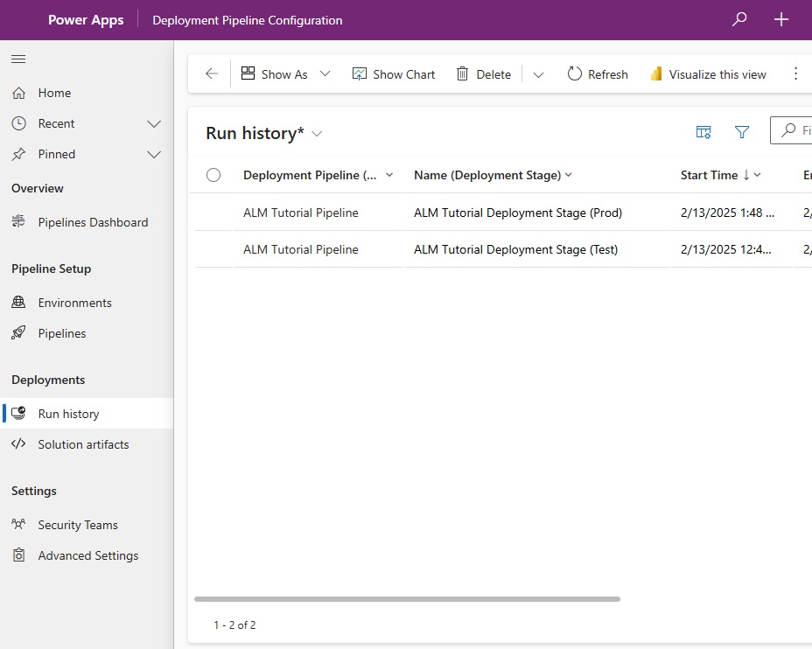Click the Advanced Settings clipboard icon

pos(18,555)
